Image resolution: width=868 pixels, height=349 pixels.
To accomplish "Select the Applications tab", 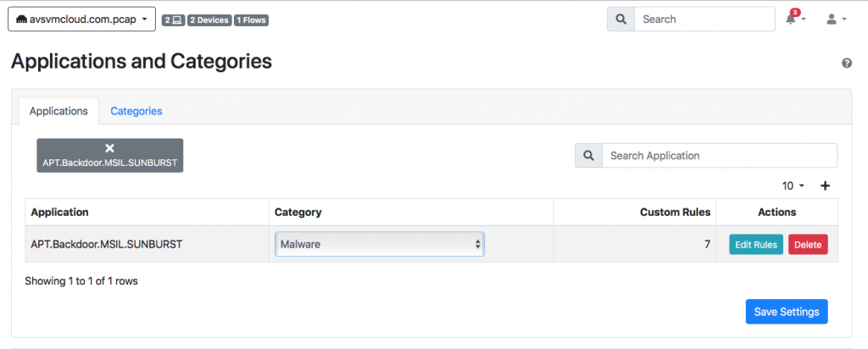I will (x=58, y=111).
